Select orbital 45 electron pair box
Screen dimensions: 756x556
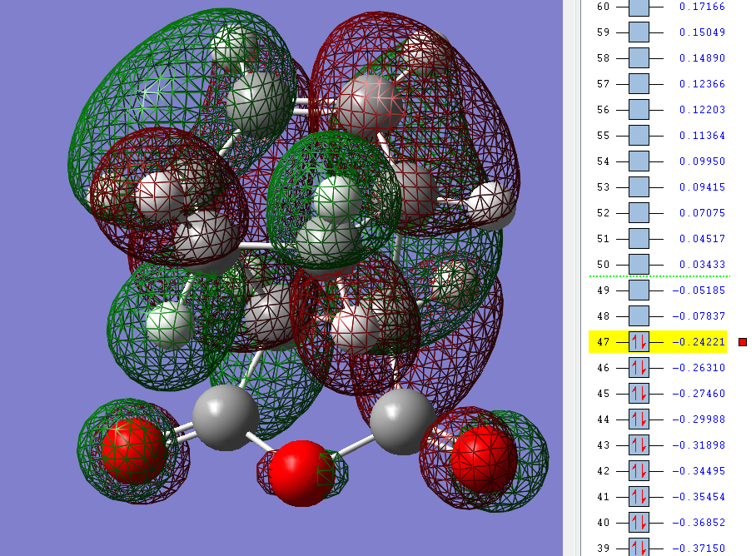pyautogui.click(x=639, y=394)
